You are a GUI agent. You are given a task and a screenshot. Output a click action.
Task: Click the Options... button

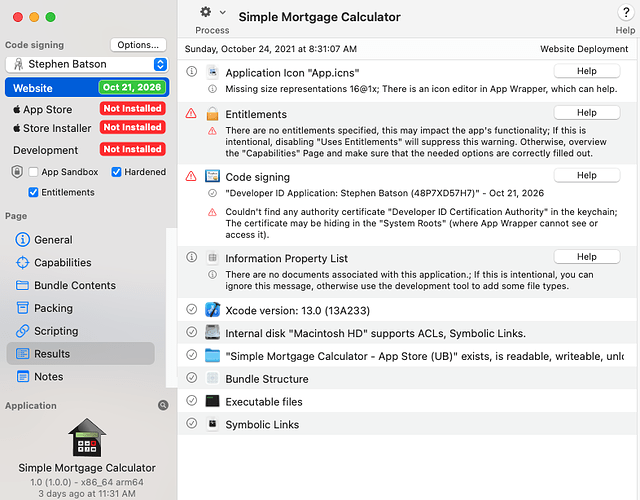(138, 45)
